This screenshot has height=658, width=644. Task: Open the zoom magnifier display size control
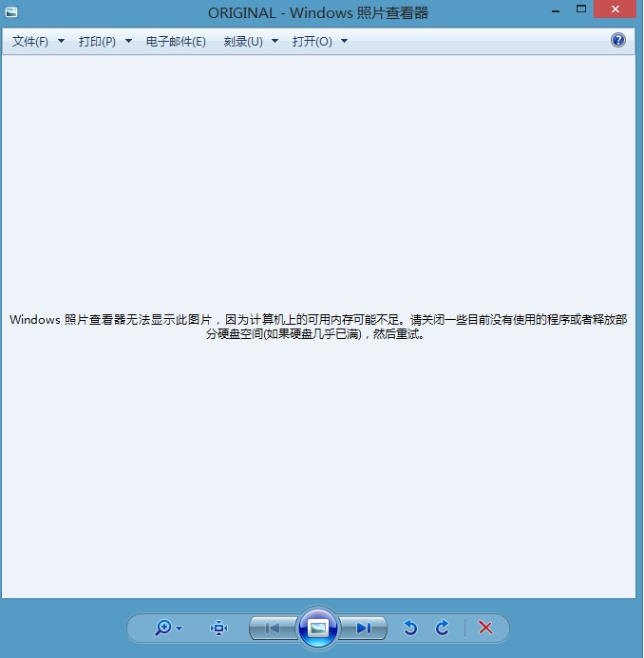coord(163,629)
